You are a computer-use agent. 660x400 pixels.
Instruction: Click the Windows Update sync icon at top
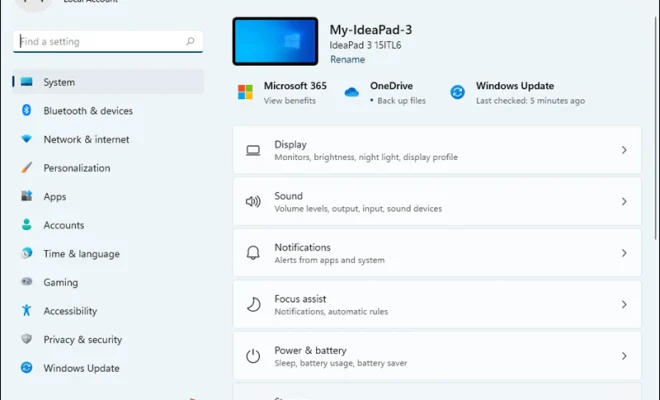[458, 92]
